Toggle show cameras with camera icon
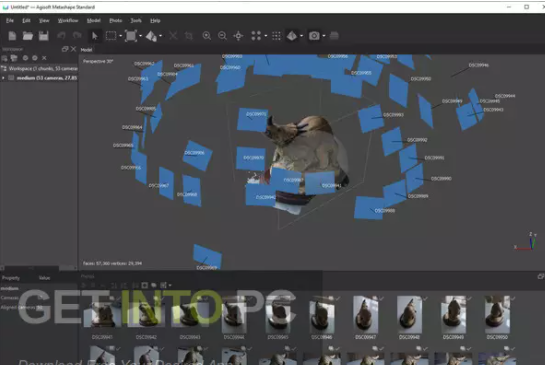Screen dimensions: 545x365 tap(314, 36)
